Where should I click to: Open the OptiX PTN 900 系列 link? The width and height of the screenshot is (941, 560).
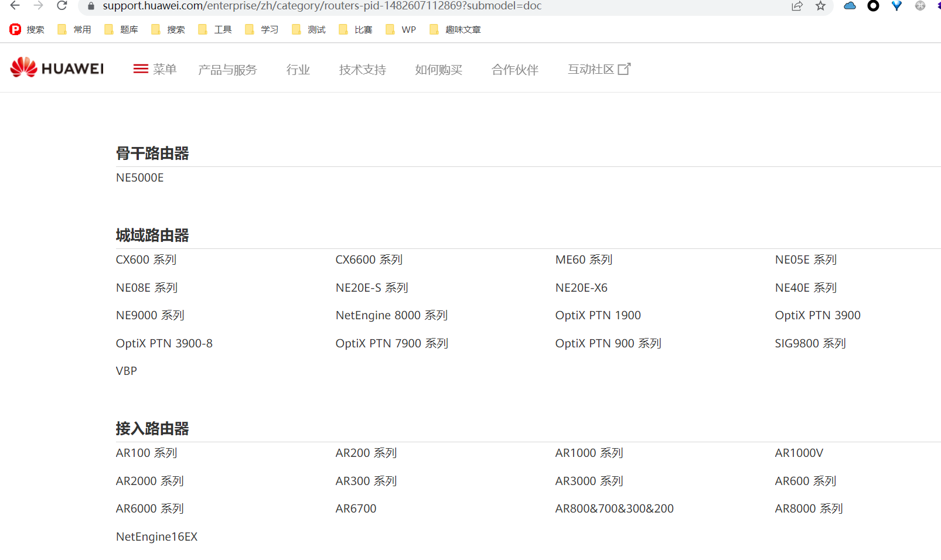click(608, 343)
